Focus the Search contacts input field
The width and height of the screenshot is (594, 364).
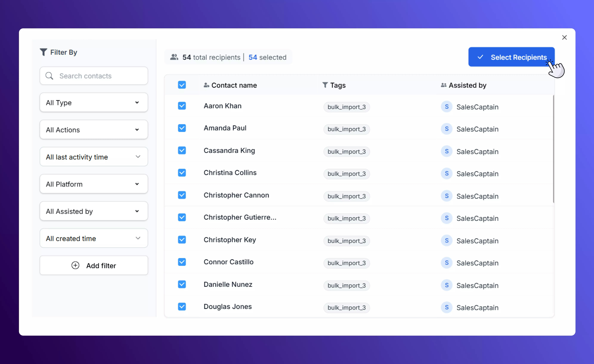click(x=99, y=76)
